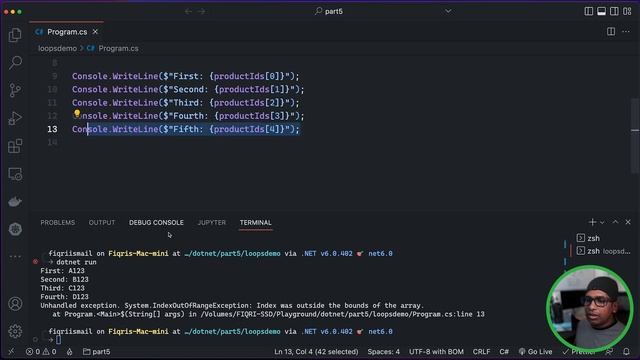Image resolution: width=640 pixels, height=360 pixels.
Task: Select the TERMINAL panel tab
Action: click(x=256, y=222)
